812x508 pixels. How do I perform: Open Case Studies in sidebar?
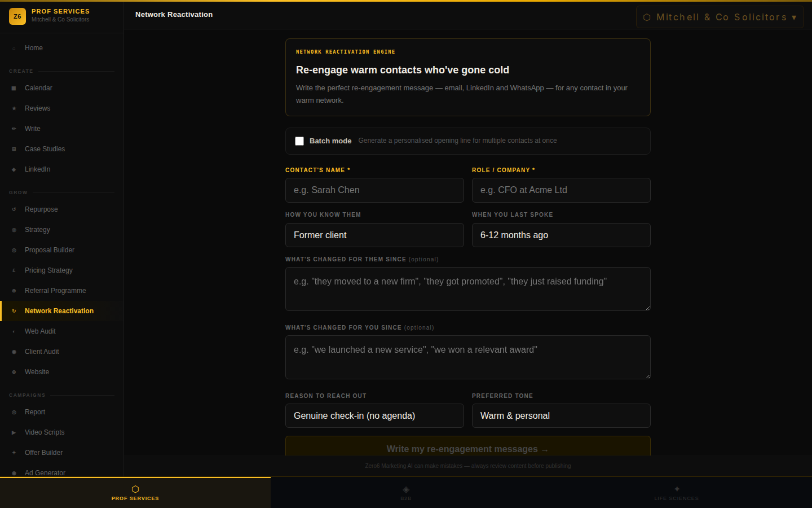point(62,149)
